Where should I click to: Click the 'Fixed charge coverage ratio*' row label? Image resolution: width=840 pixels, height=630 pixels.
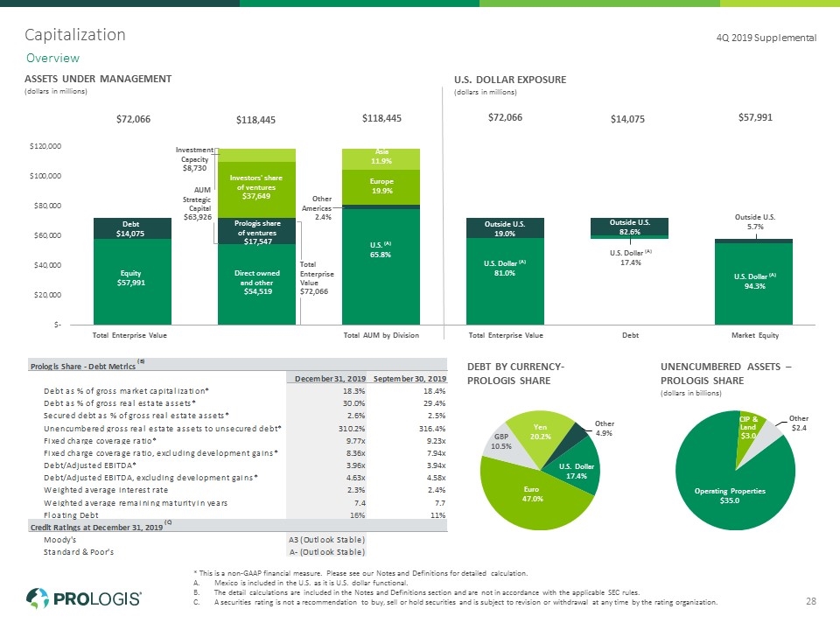pyautogui.click(x=100, y=441)
